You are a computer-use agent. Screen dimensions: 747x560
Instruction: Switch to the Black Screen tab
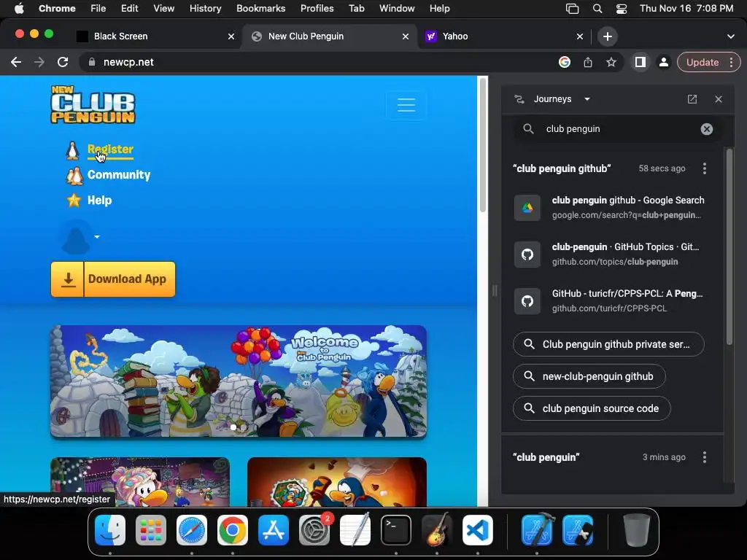pyautogui.click(x=155, y=36)
